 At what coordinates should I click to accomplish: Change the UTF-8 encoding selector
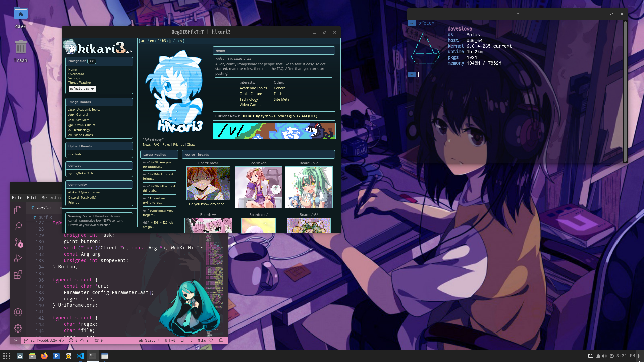[170, 340]
